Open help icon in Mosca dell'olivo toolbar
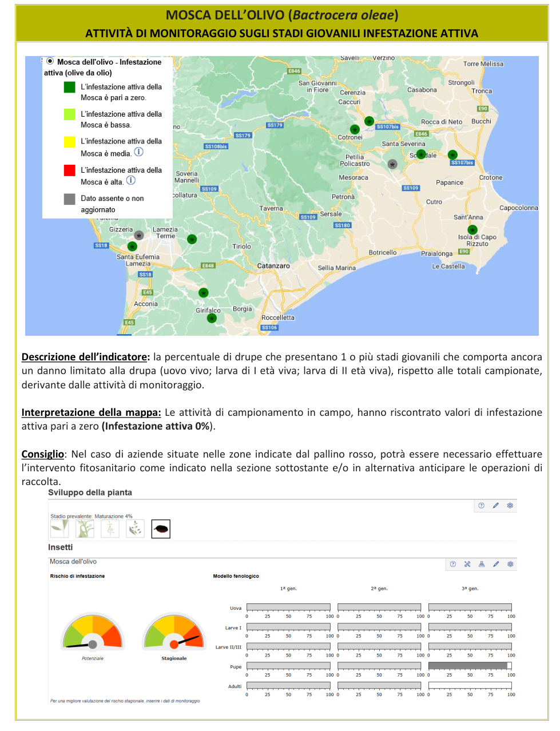This screenshot has height=731, width=560. (453, 564)
